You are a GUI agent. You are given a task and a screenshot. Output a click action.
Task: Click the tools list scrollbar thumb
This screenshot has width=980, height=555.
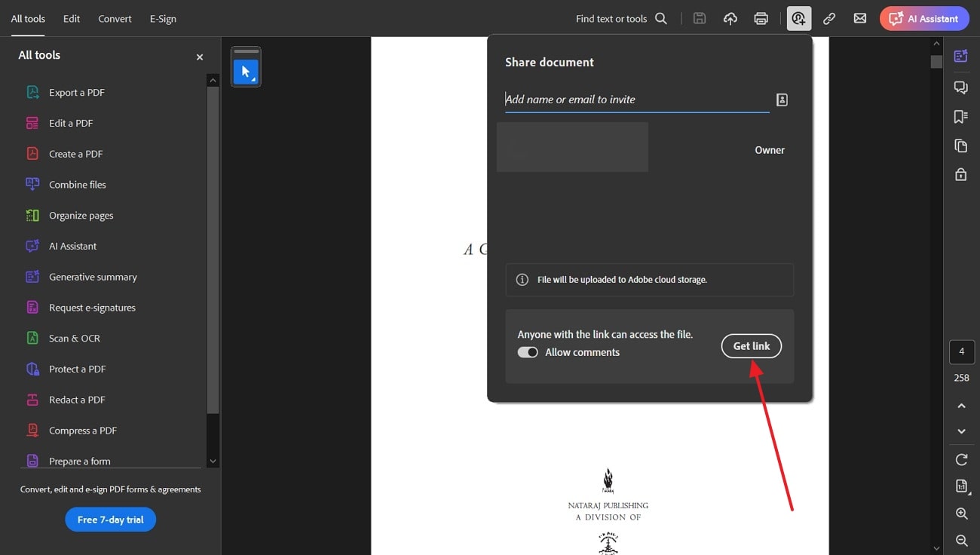[x=213, y=249]
